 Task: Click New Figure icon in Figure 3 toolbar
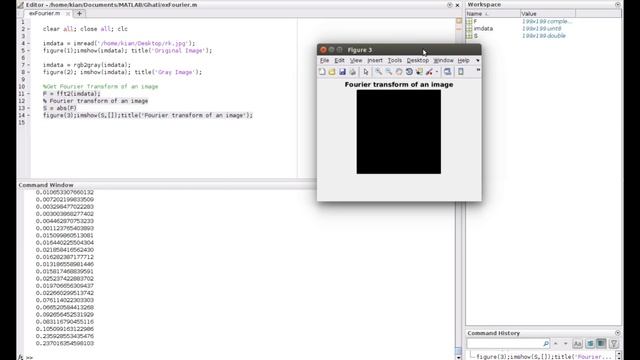[x=322, y=72]
